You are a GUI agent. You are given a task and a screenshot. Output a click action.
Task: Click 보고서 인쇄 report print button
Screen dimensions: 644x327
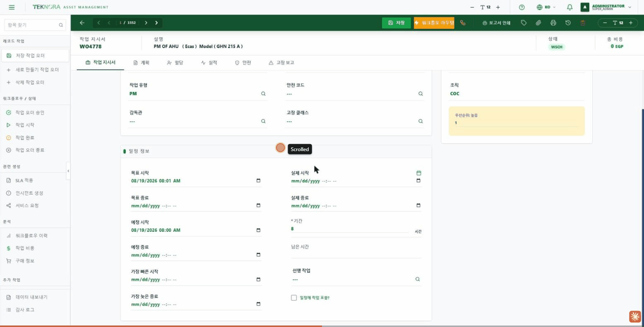point(497,23)
